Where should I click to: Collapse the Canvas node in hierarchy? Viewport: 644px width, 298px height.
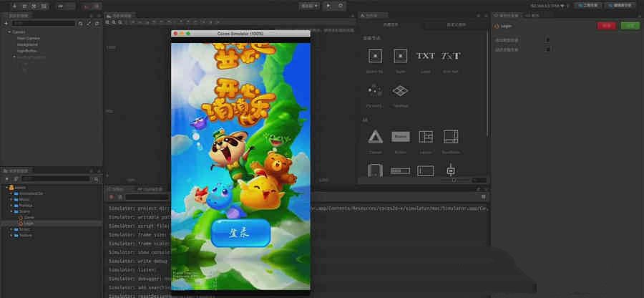click(9, 32)
